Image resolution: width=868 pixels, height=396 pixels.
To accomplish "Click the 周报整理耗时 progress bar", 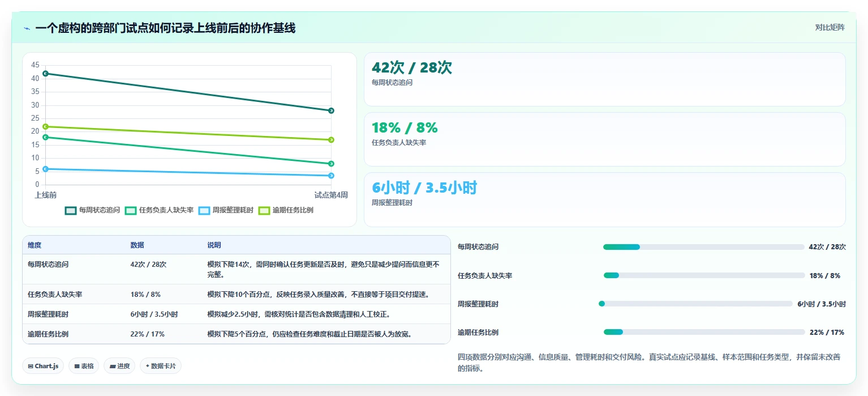I will pyautogui.click(x=695, y=304).
